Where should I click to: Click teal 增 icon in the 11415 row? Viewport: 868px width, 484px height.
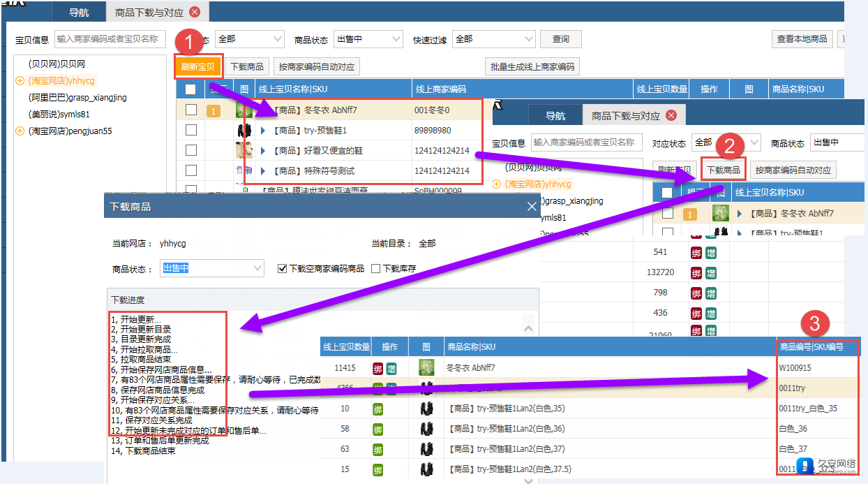click(391, 368)
